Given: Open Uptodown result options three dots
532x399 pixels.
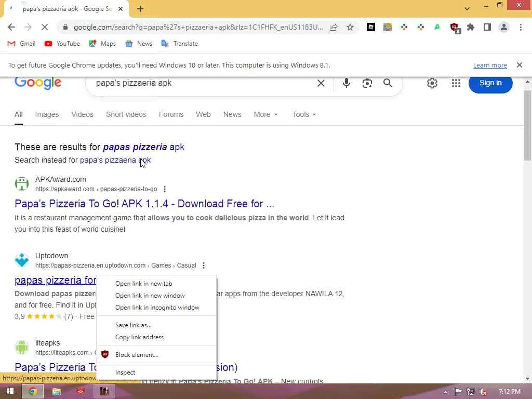Looking at the screenshot, I should click(x=204, y=265).
